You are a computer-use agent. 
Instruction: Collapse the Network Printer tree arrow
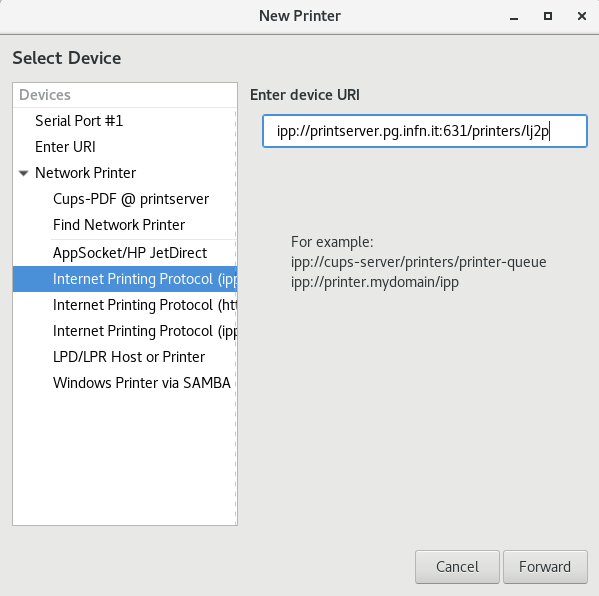coord(24,173)
